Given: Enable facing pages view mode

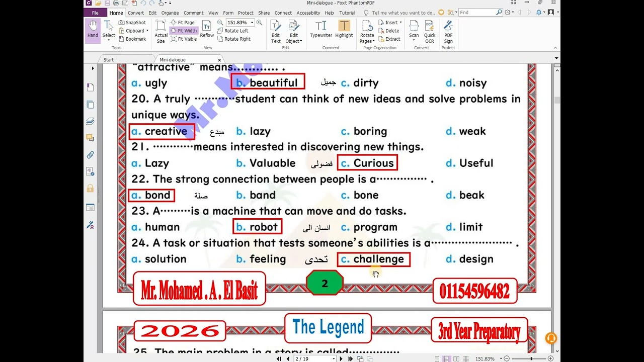Looking at the screenshot, I should pos(456,358).
